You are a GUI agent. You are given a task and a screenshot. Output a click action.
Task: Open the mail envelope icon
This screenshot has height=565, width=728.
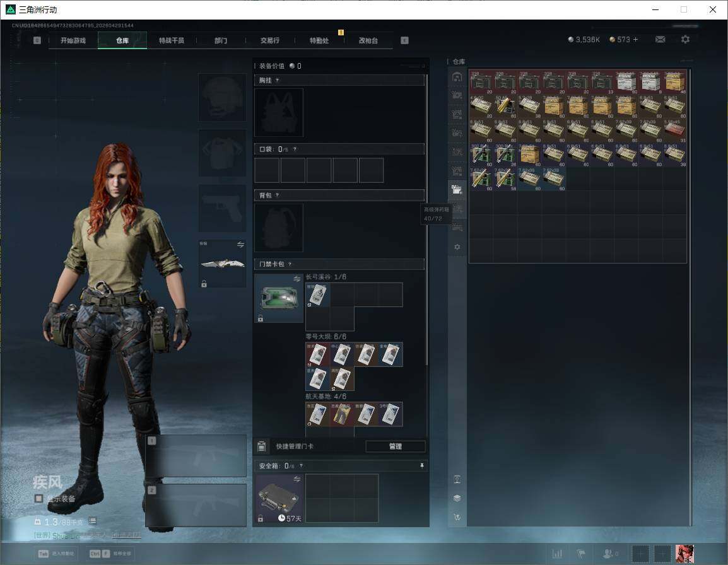pos(660,40)
